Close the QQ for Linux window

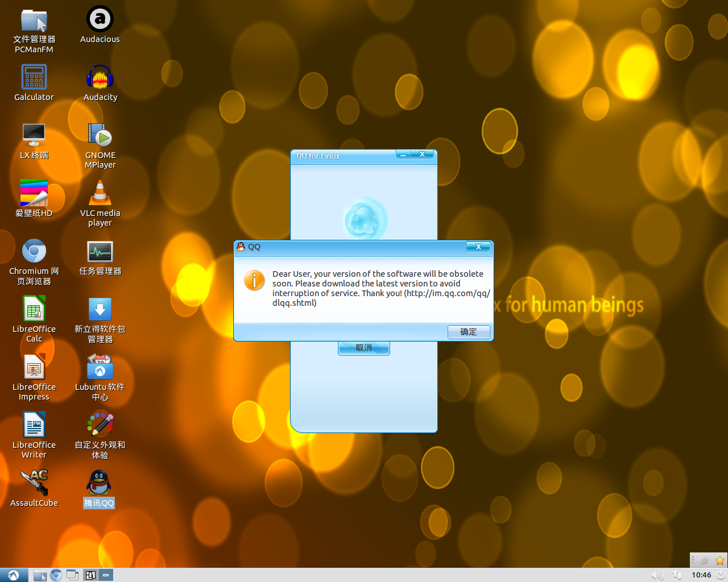click(x=423, y=154)
